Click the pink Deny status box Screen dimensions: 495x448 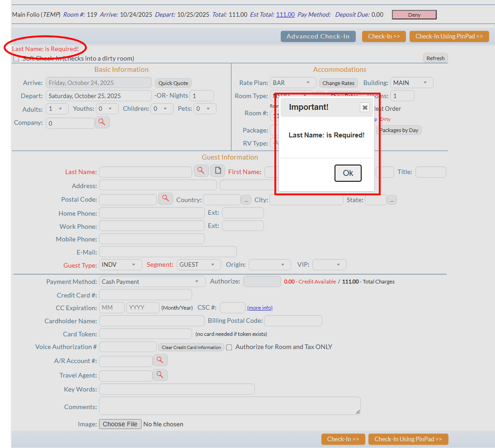pos(414,15)
